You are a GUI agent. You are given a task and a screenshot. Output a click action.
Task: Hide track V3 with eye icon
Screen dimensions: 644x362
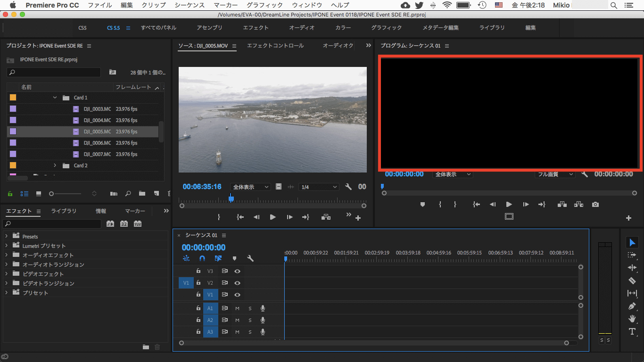[238, 271]
